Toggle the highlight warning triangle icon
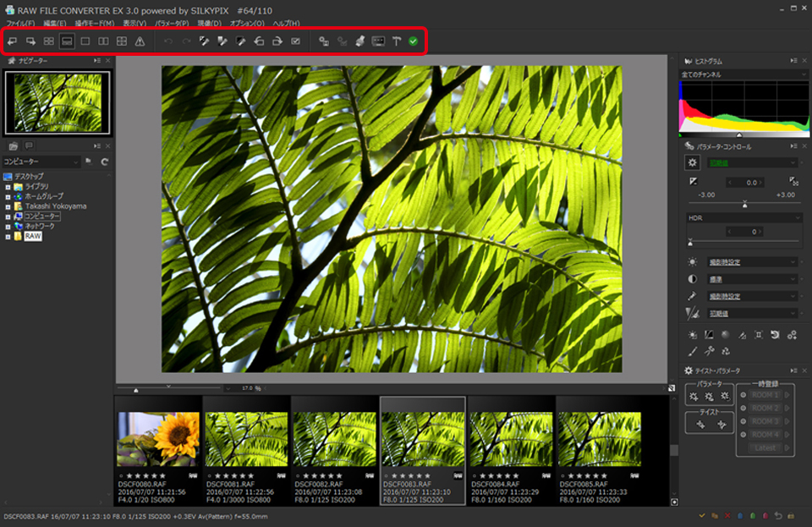This screenshot has height=527, width=812. pos(140,41)
